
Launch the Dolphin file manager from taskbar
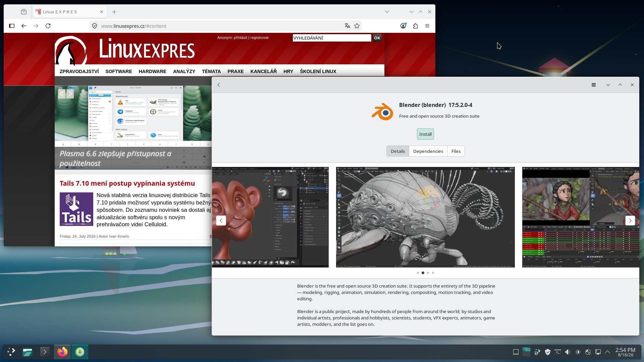[x=28, y=352]
